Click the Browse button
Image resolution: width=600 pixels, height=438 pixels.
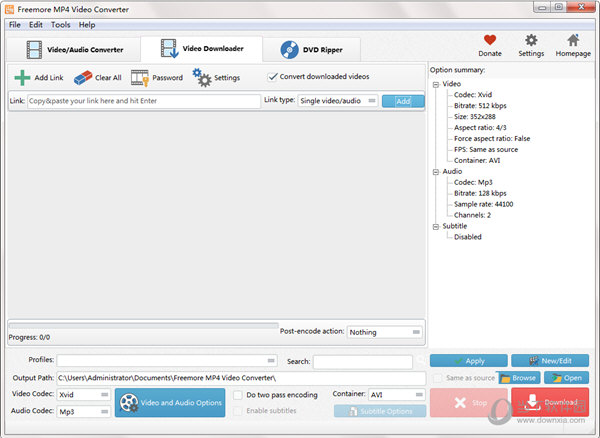click(x=519, y=378)
